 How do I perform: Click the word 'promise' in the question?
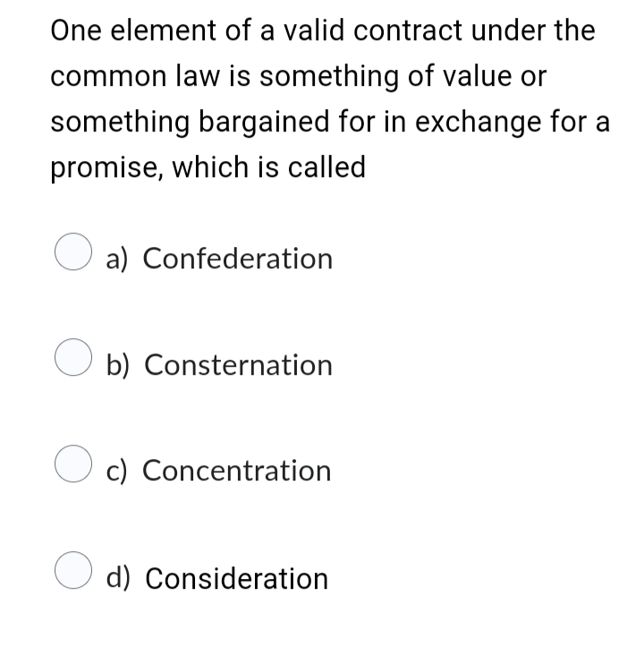click(x=106, y=167)
